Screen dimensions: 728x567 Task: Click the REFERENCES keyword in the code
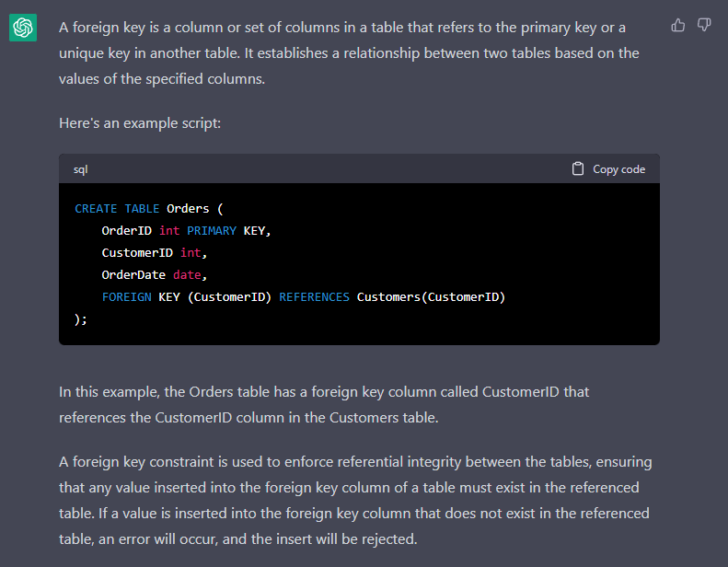314,297
